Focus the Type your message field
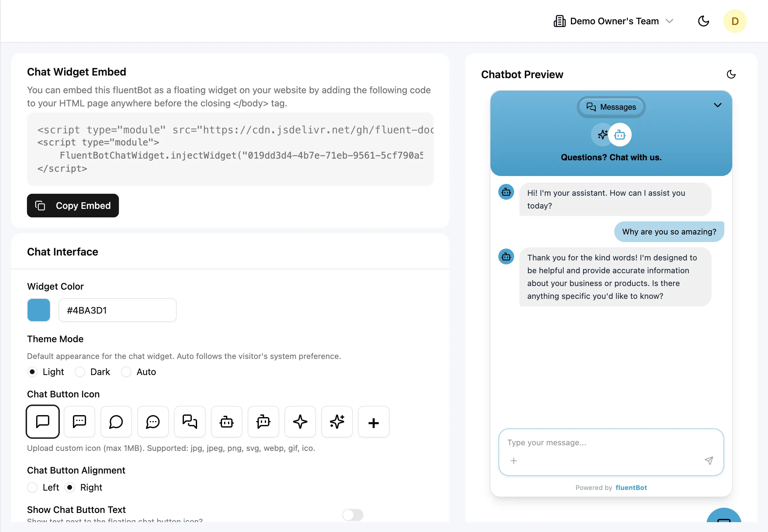 (x=611, y=442)
